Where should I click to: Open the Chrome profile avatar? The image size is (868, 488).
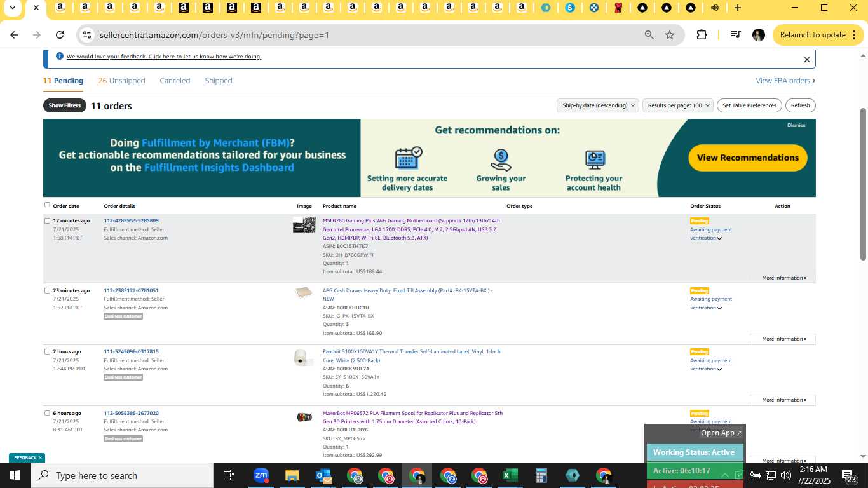point(758,35)
